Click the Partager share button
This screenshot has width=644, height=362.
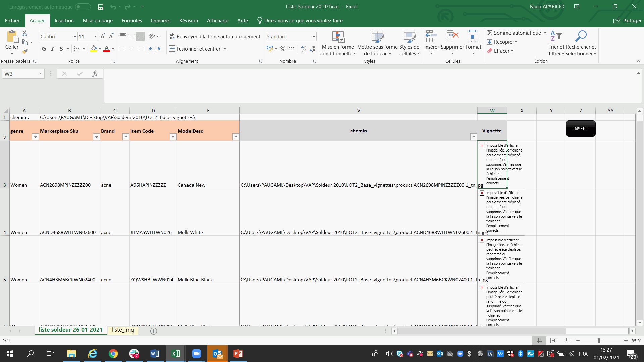point(627,21)
